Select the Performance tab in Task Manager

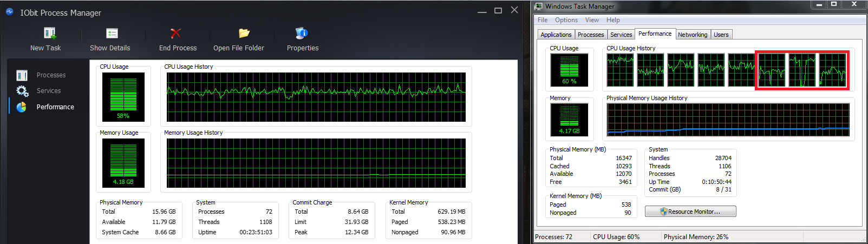point(655,34)
